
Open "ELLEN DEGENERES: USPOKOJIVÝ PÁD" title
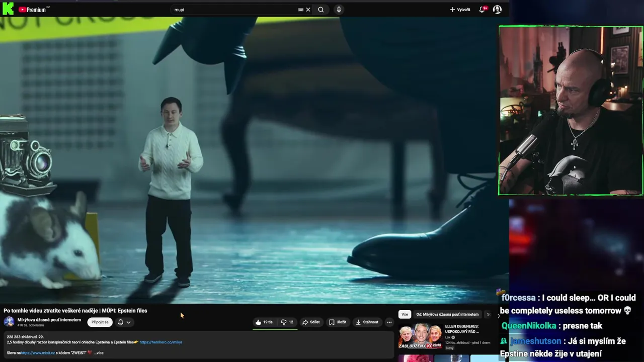tap(462, 329)
